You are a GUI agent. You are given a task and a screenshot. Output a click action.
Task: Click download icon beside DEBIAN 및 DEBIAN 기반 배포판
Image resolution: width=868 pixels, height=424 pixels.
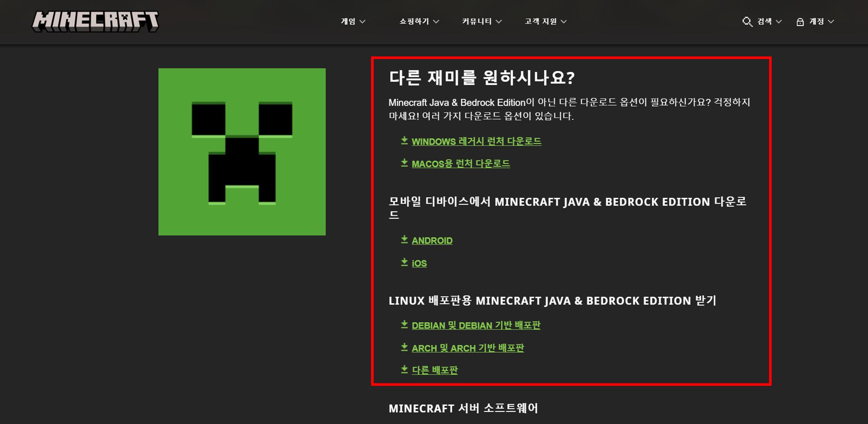[404, 325]
